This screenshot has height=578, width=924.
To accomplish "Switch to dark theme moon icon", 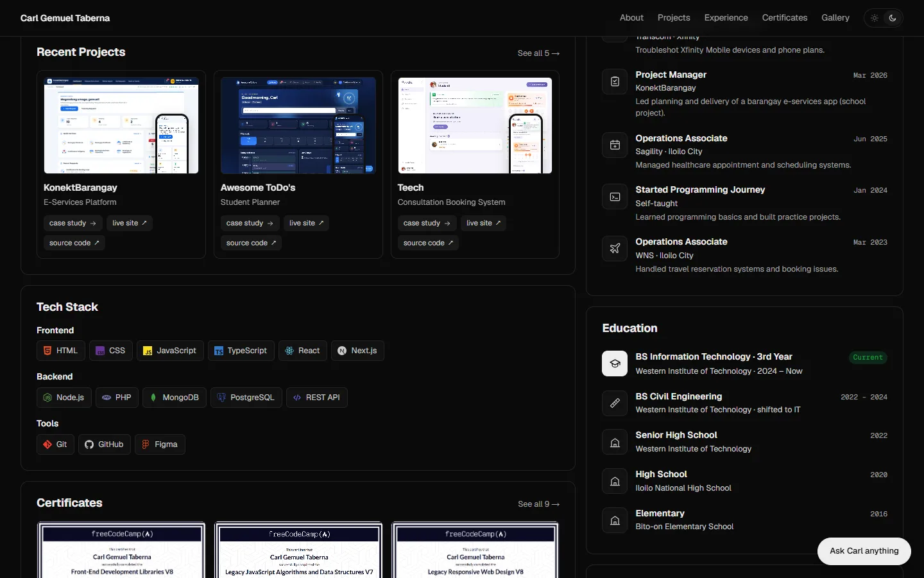I will 893,18.
